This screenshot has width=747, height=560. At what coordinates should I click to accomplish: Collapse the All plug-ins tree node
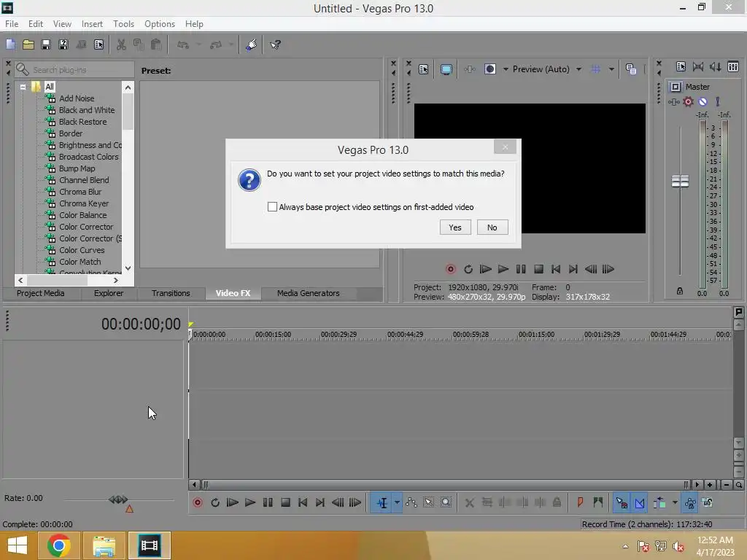click(x=23, y=87)
